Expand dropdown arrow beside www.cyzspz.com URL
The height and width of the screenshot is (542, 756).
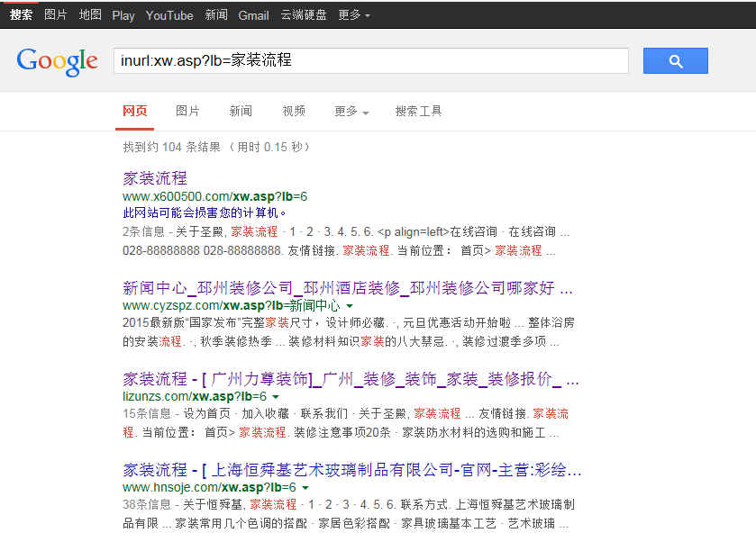click(350, 306)
